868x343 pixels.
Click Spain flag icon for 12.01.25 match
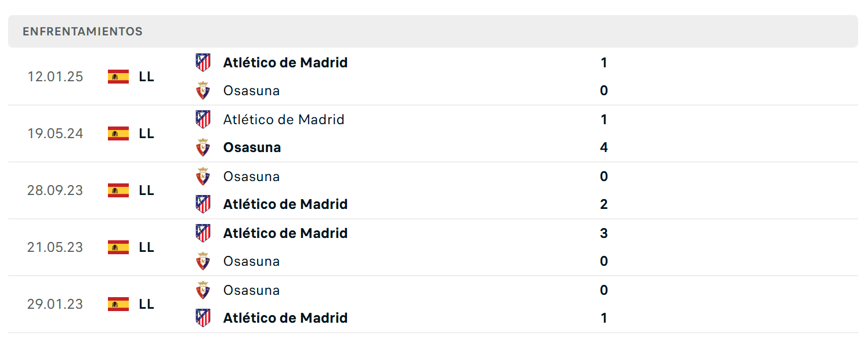[x=118, y=77]
